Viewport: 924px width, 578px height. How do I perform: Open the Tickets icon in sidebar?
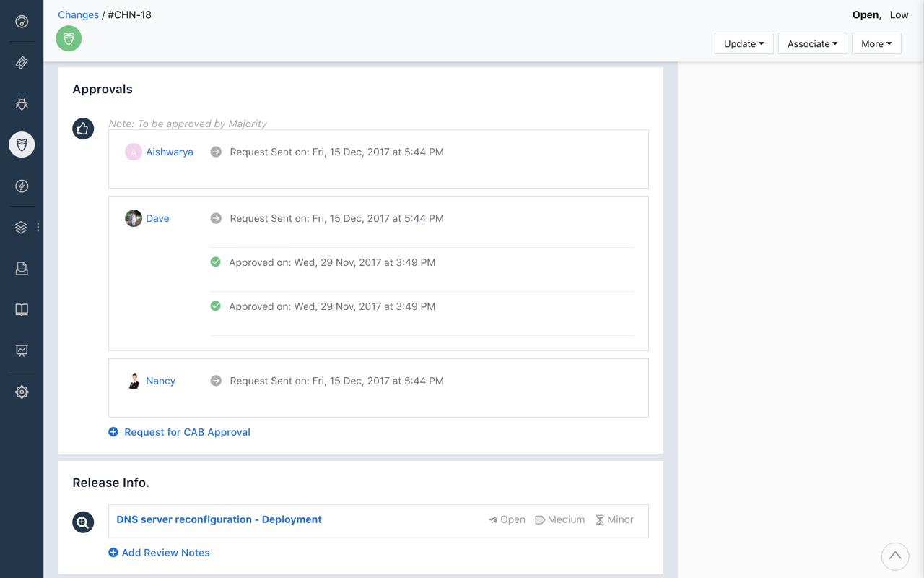point(22,63)
